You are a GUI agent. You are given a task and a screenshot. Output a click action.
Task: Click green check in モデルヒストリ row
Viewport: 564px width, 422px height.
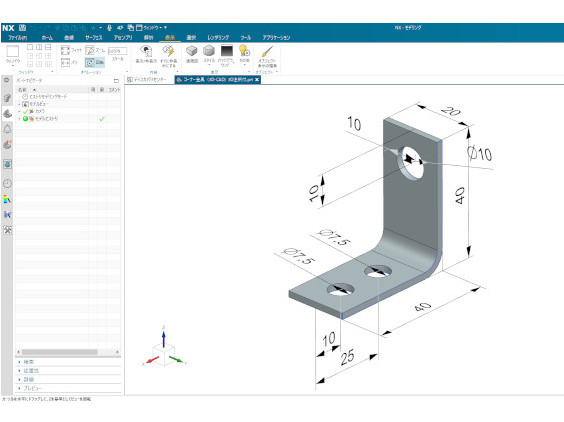pos(102,119)
